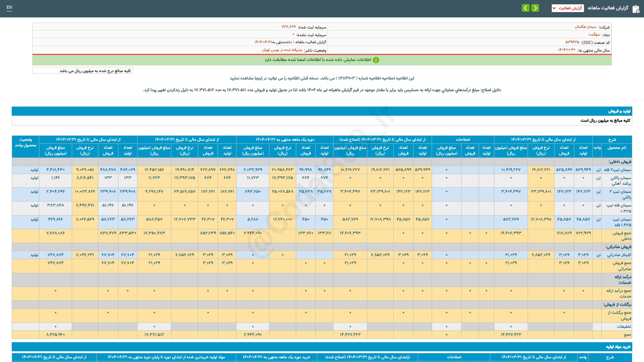Click the green info circle icon
This screenshot has width=644, height=362.
(376, 60)
